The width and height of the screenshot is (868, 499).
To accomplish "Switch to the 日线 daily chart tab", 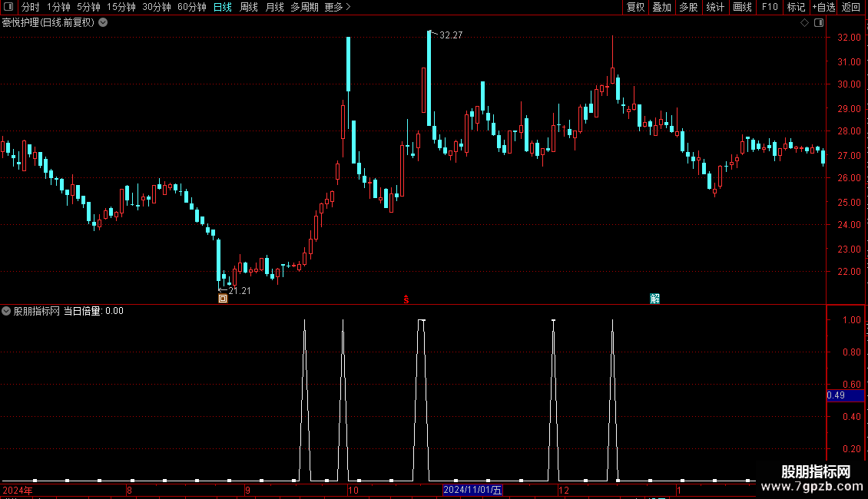I will [223, 7].
